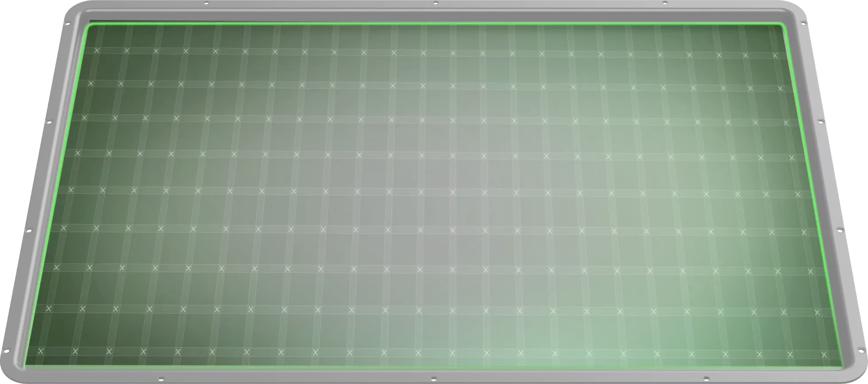Click the bottom-right screw hole on the bottom frame edge
This screenshot has width=868, height=384.
tap(705, 379)
